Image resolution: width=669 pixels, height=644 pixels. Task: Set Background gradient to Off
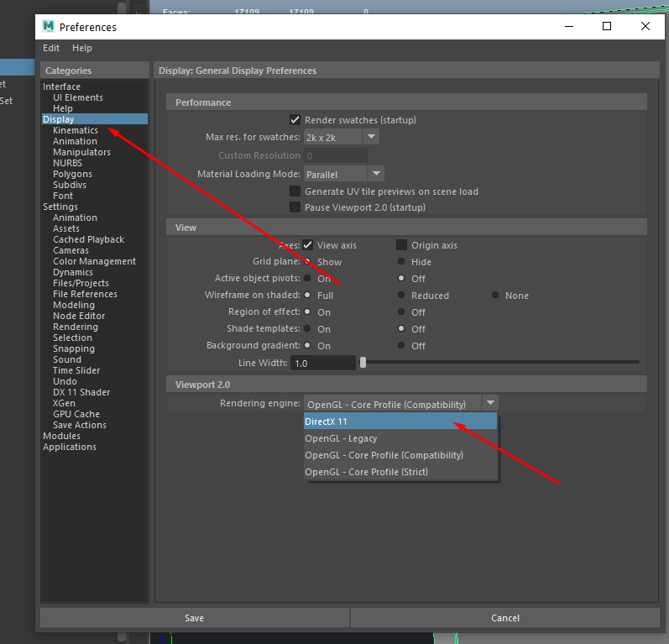401,345
